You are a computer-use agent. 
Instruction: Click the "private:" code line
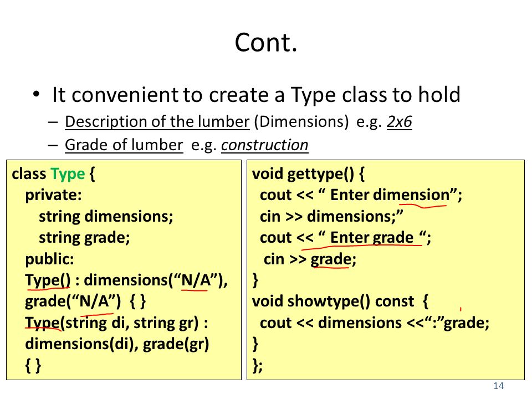point(54,195)
